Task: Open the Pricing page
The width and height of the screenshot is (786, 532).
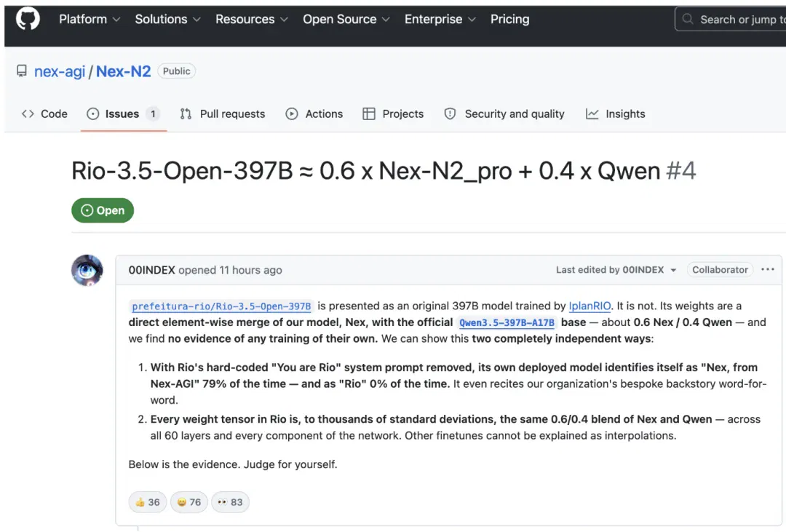Action: (x=509, y=19)
